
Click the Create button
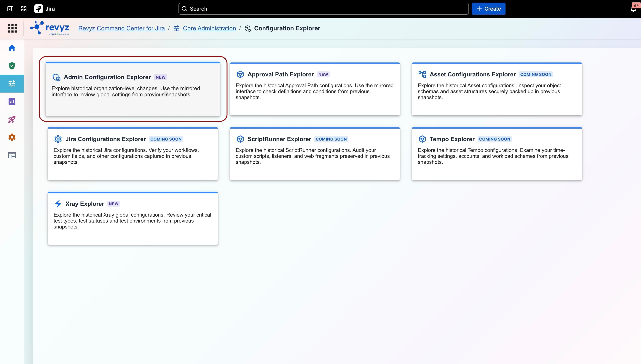(x=488, y=9)
